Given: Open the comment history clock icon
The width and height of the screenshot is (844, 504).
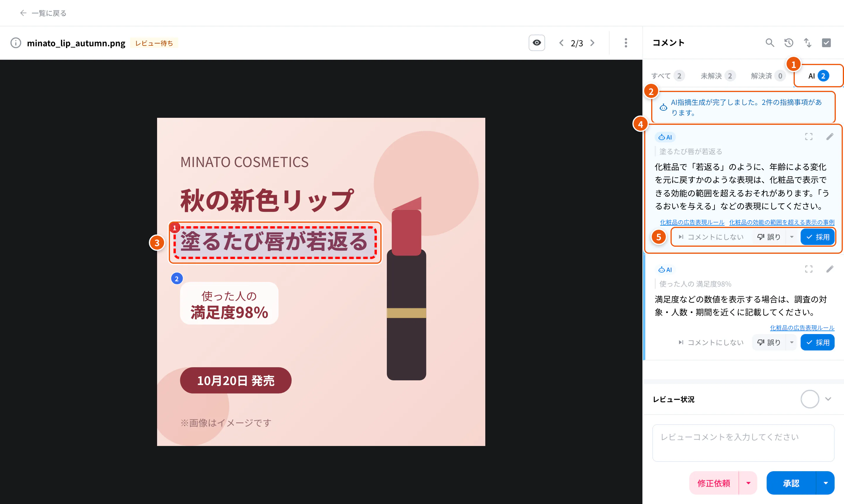Looking at the screenshot, I should point(789,43).
